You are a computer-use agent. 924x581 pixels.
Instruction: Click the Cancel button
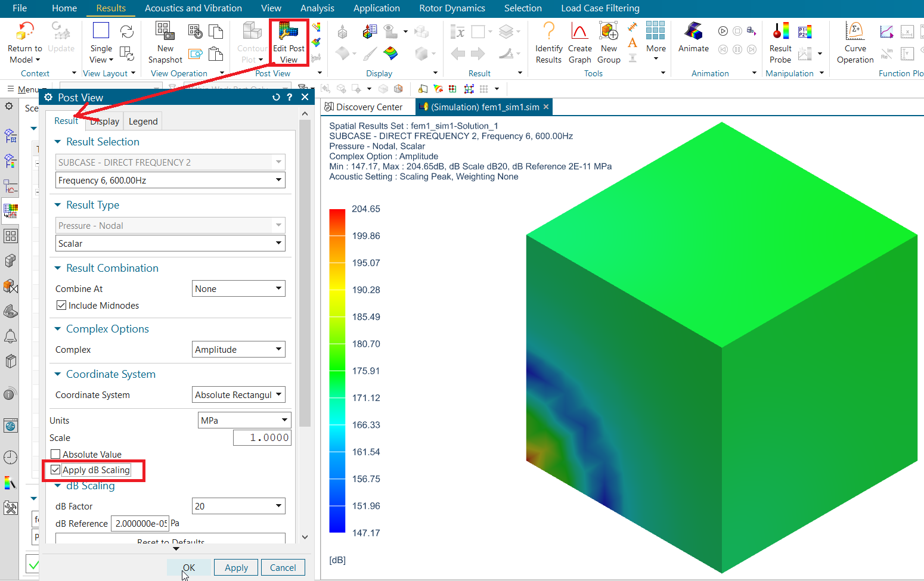click(x=283, y=567)
